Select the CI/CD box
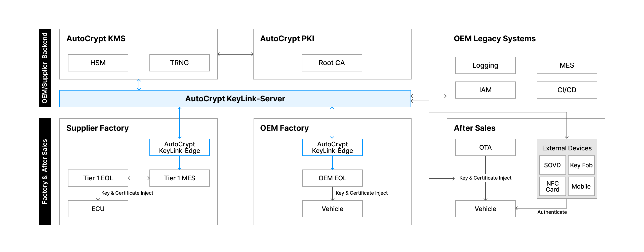Image resolution: width=644 pixels, height=252 pixels. coord(567,90)
